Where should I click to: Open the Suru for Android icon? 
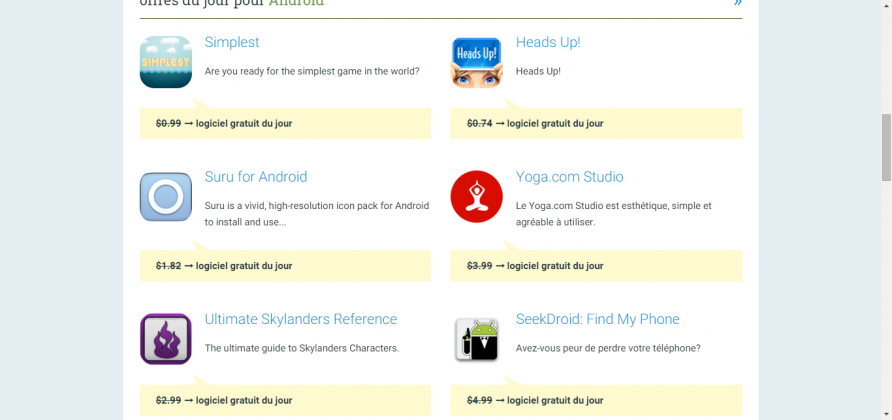[x=166, y=197]
